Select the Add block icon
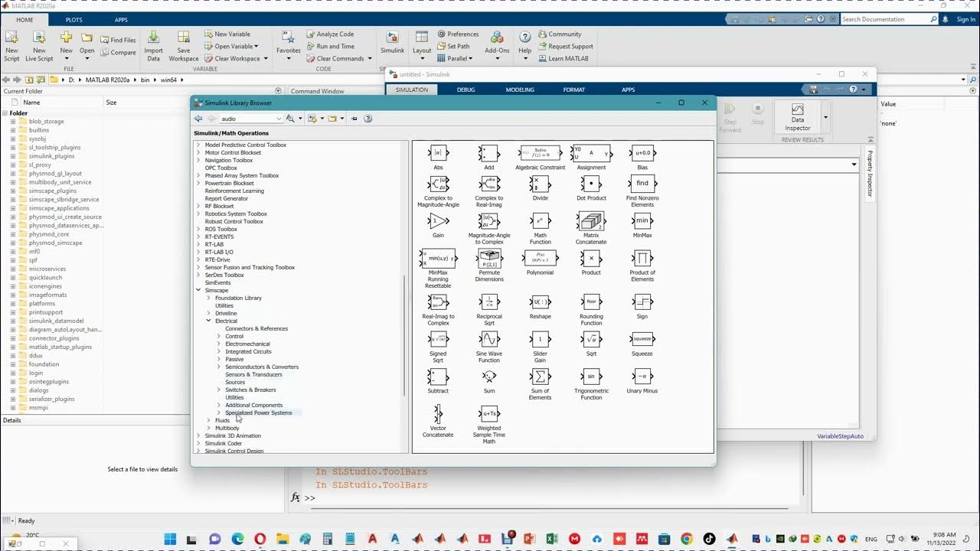Viewport: 980px width, 551px height. click(x=489, y=153)
